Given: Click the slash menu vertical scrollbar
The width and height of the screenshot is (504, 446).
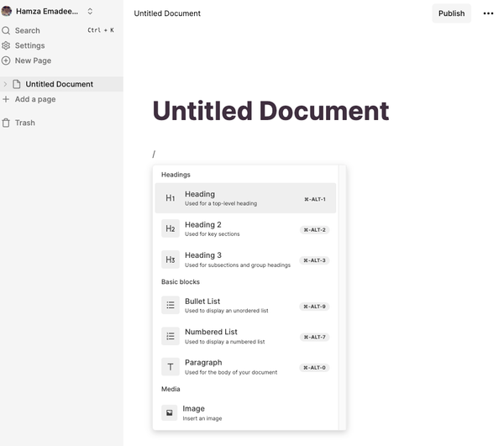Looking at the screenshot, I should [343, 297].
